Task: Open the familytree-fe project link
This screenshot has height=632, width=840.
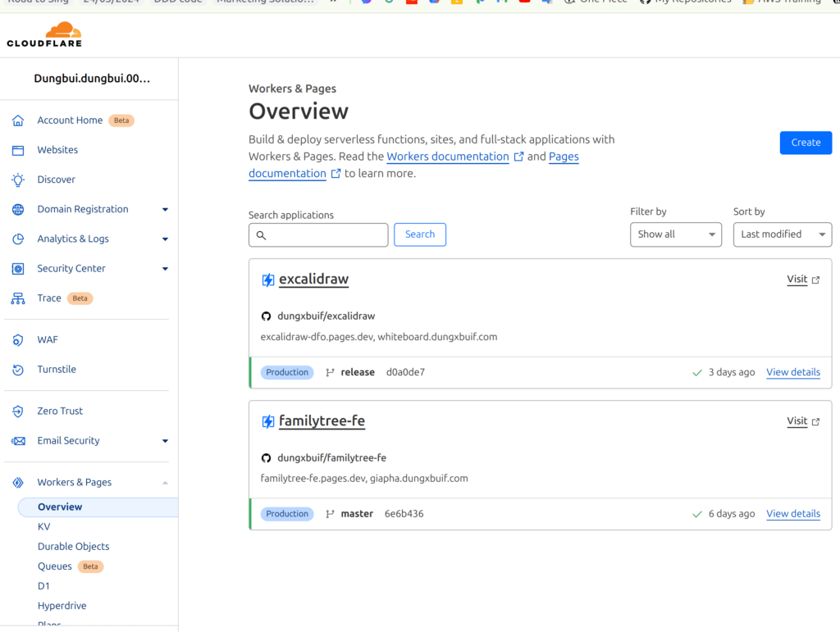Action: tap(322, 421)
